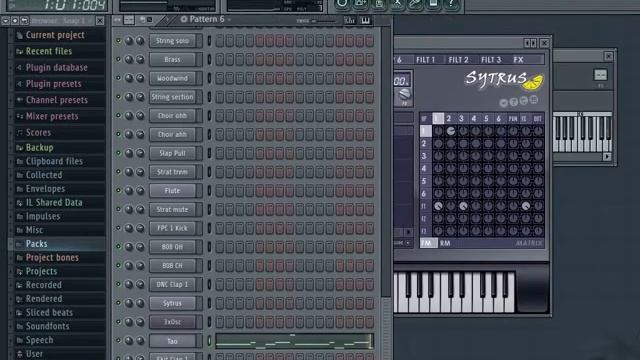
Task: Click the browser back/undo arrow icon
Action: click(24, 20)
